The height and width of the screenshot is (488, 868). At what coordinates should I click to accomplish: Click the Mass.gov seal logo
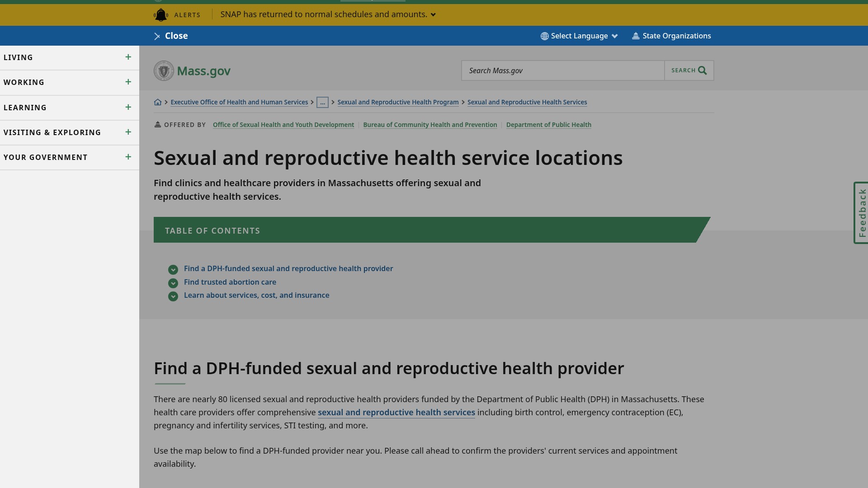[x=164, y=70]
